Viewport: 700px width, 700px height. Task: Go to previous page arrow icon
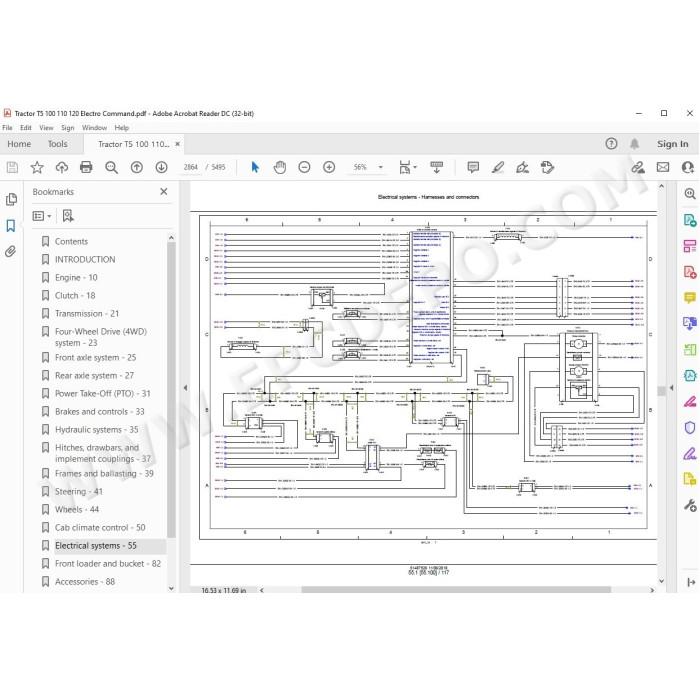click(x=137, y=167)
